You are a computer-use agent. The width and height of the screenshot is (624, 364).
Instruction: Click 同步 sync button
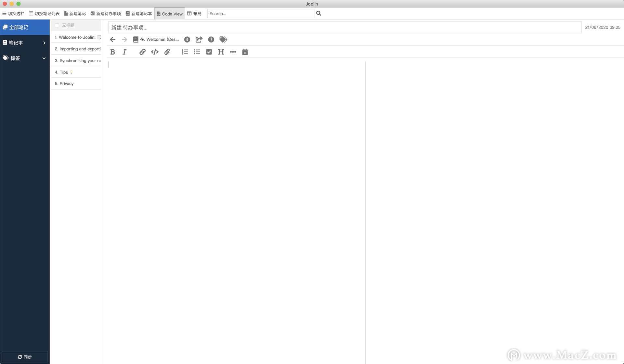click(x=25, y=357)
